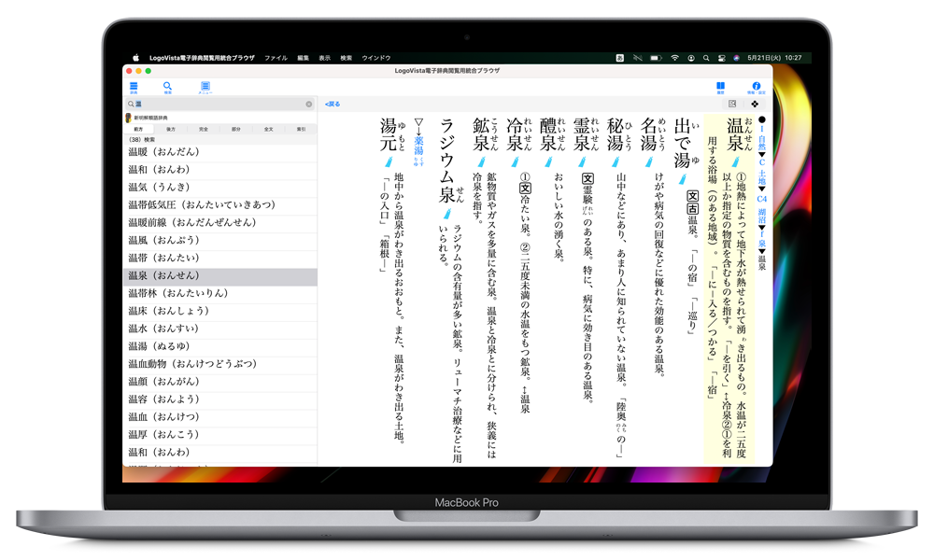
Task: Show the 履歴 history book icon
Action: click(720, 87)
